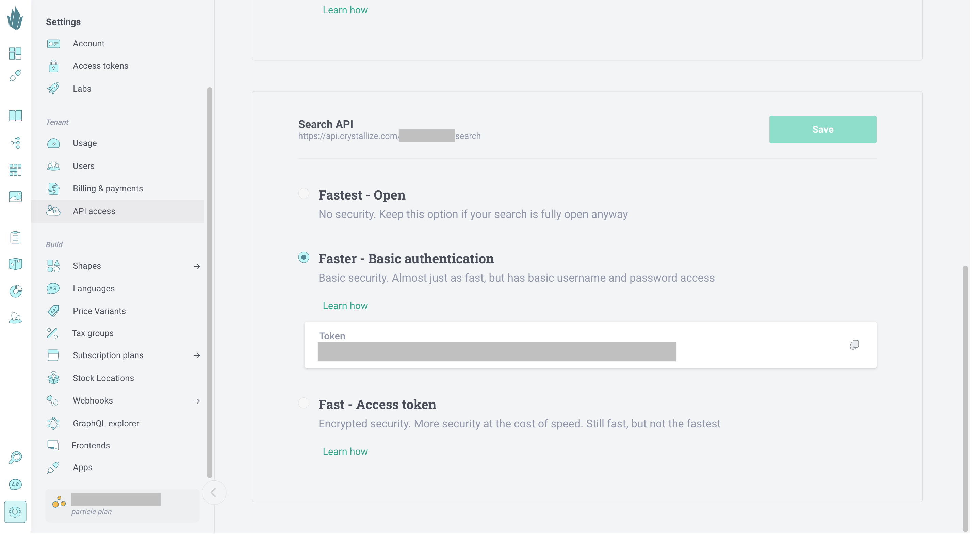This screenshot has width=980, height=538.
Task: Open Learn how link under Basic authentication
Action: 345,306
